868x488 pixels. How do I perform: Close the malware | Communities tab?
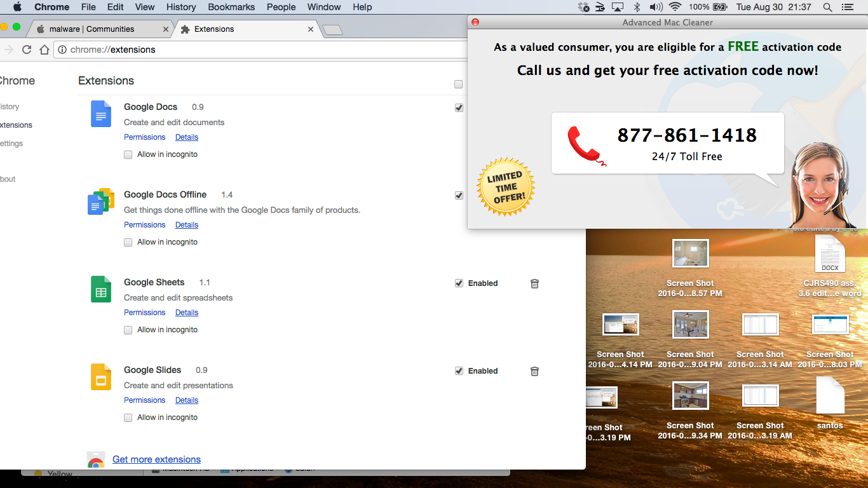click(166, 29)
